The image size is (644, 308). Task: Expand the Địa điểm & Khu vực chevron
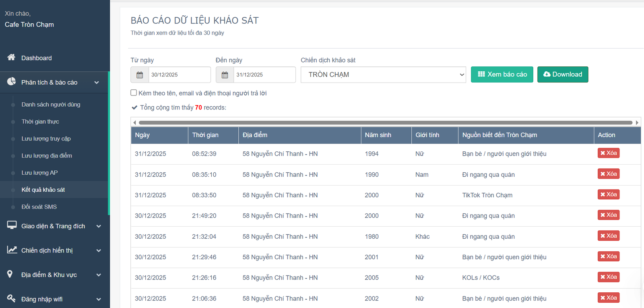[99, 275]
